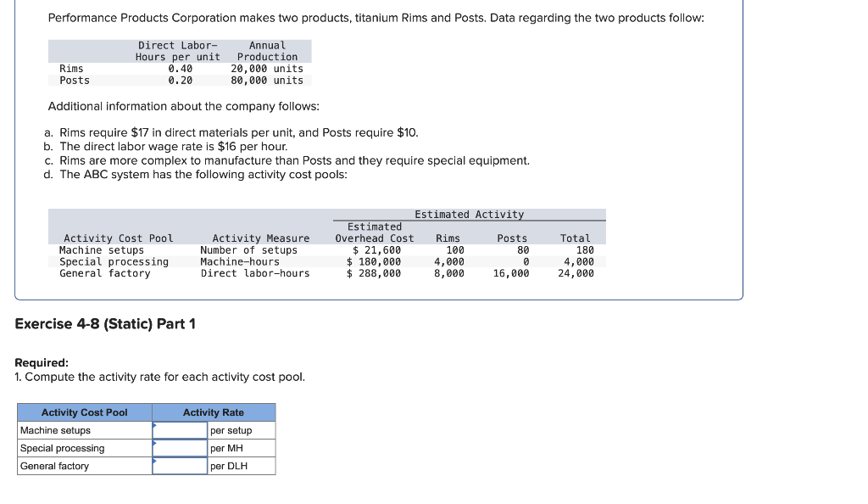Click the 'Exercise 4-8 (Static) Part 1' heading
Image resolution: width=868 pixels, height=504 pixels.
(105, 324)
